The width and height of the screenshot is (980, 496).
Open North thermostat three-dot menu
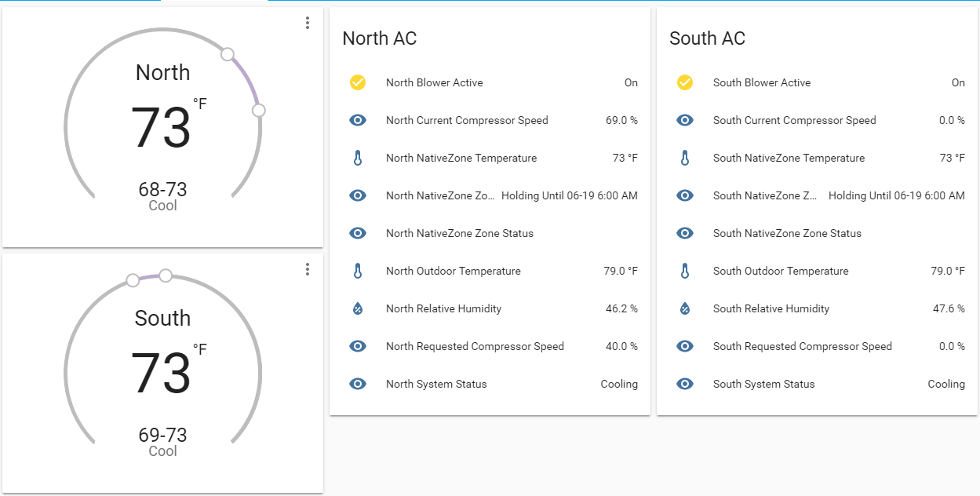pos(308,24)
